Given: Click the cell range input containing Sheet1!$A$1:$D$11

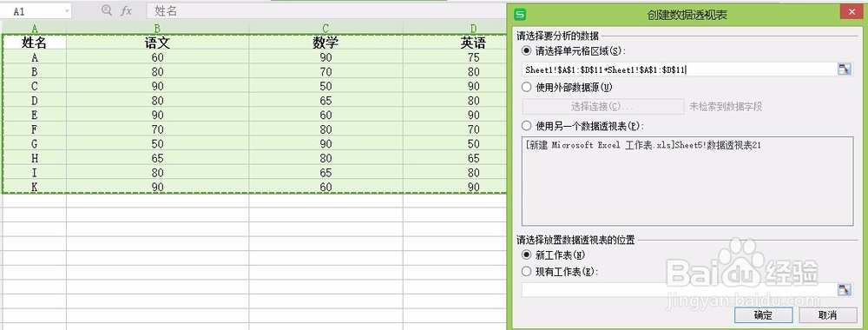Looking at the screenshot, I should 680,69.
